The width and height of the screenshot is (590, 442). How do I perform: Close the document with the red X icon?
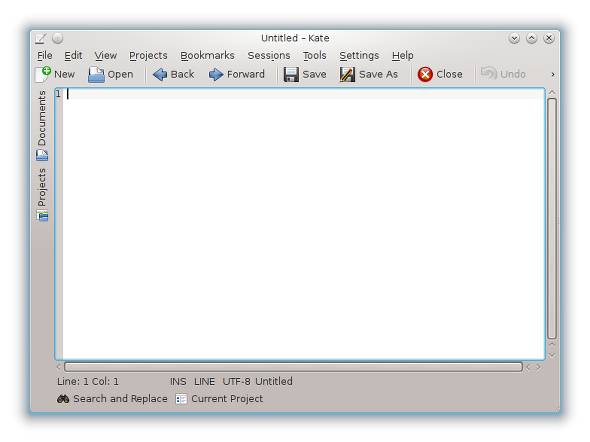(425, 74)
